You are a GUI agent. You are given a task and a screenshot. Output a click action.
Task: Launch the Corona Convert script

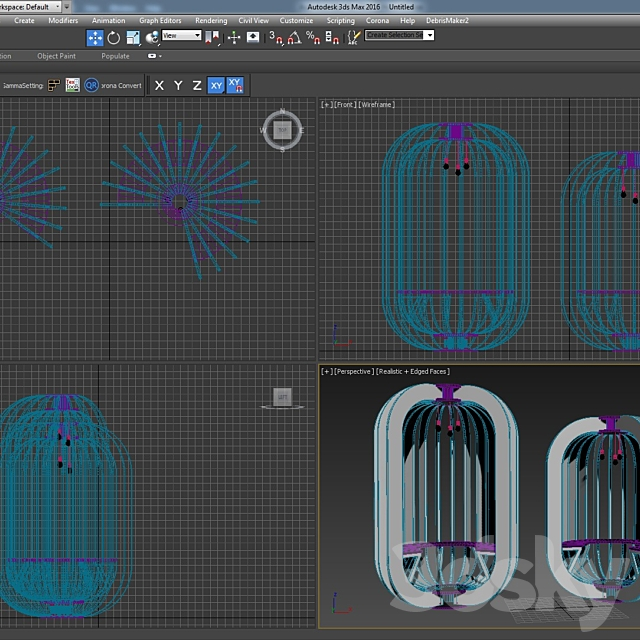coord(121,86)
